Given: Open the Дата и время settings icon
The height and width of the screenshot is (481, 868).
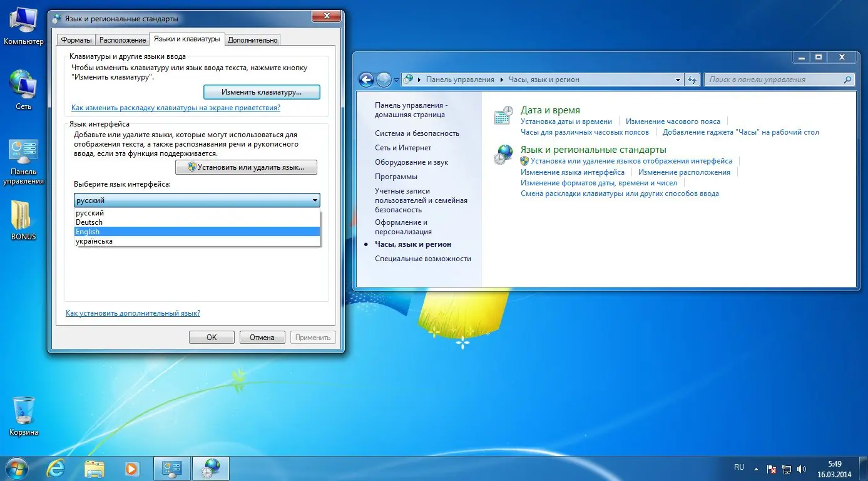Looking at the screenshot, I should 503,115.
